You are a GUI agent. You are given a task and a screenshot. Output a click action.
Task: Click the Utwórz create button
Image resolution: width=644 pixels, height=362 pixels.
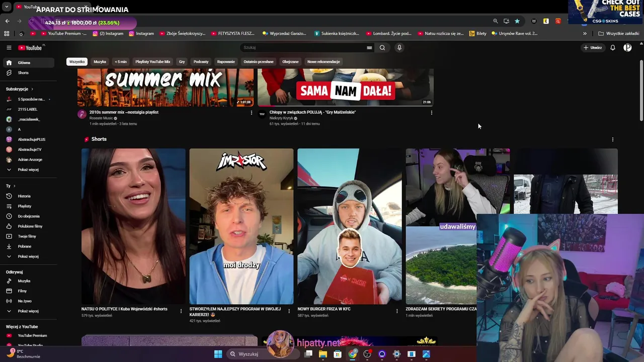pyautogui.click(x=593, y=48)
